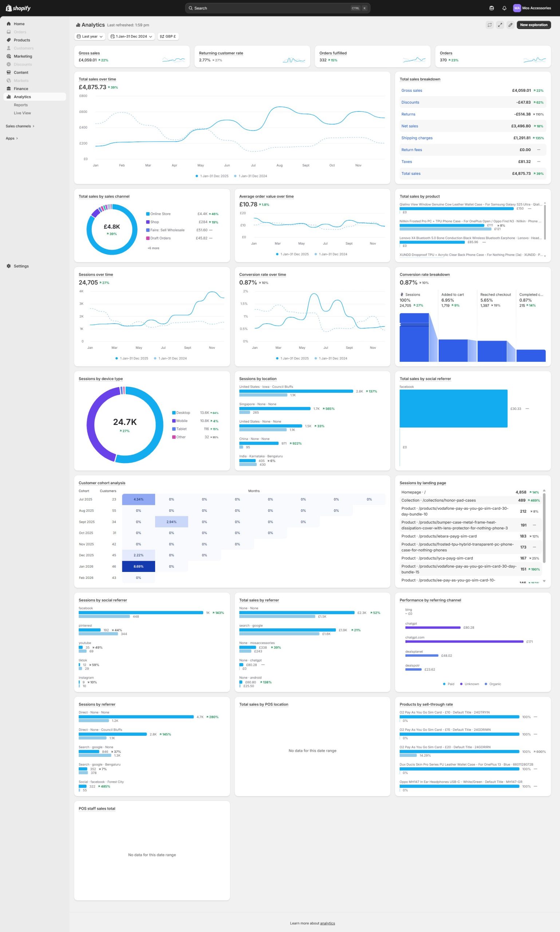Open Reports under Analytics
The width and height of the screenshot is (560, 932).
tap(21, 105)
